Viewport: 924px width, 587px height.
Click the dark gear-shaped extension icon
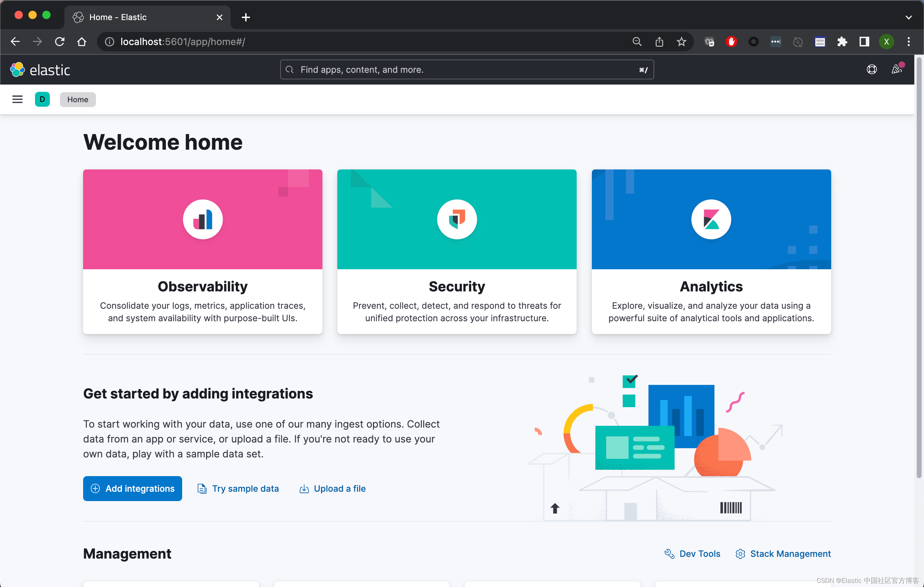click(753, 42)
